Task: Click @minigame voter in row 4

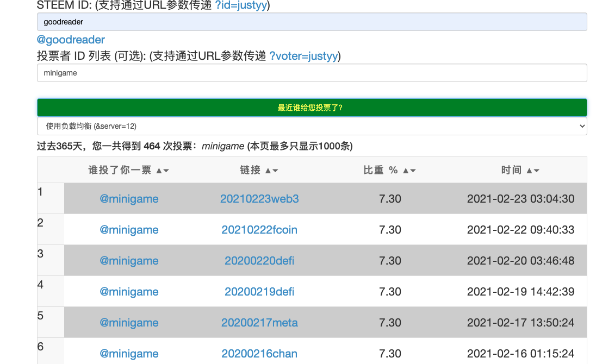Action: pos(129,292)
